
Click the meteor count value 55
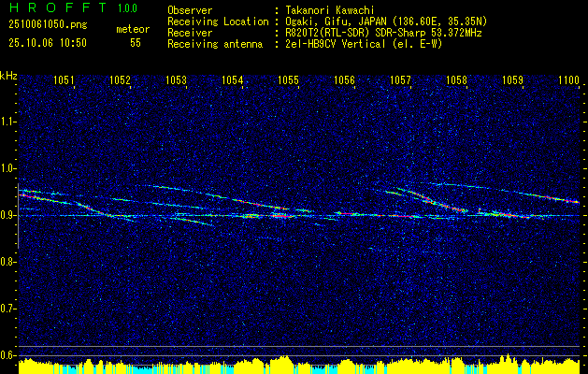click(x=136, y=43)
